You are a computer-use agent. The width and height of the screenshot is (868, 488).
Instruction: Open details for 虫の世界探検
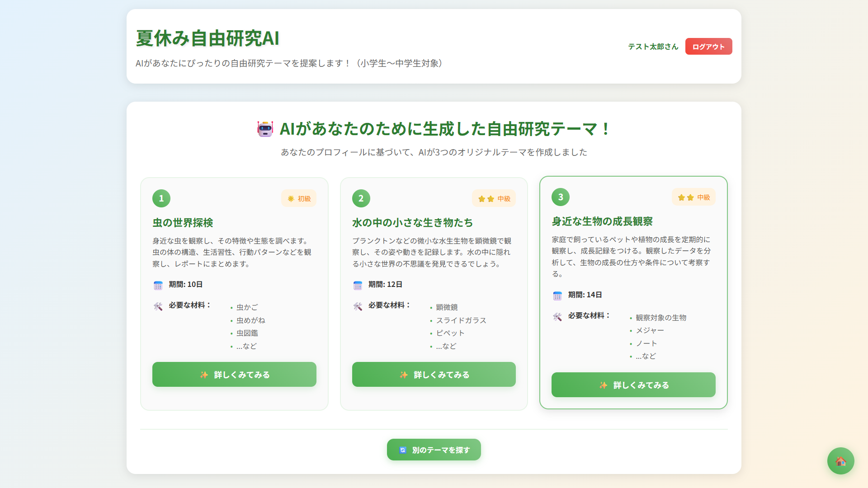pyautogui.click(x=234, y=374)
